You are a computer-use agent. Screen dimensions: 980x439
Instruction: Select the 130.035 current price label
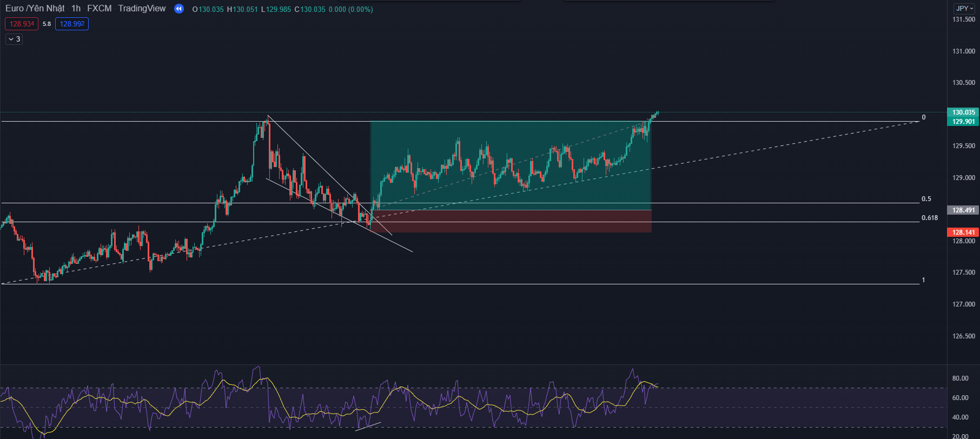[x=963, y=112]
